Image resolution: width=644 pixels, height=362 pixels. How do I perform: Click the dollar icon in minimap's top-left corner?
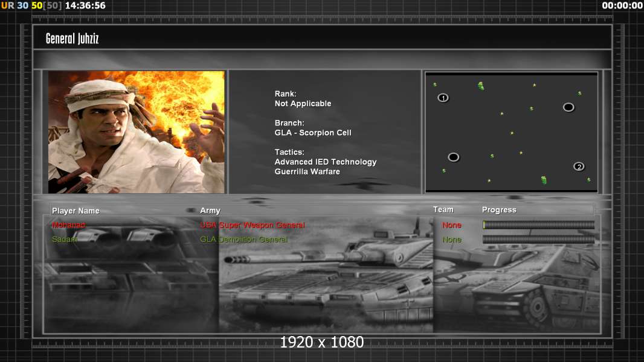tap(434, 84)
